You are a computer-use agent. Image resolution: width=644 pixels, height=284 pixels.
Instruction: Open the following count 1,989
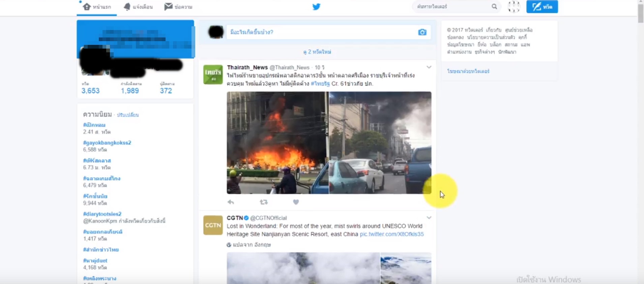(x=130, y=91)
